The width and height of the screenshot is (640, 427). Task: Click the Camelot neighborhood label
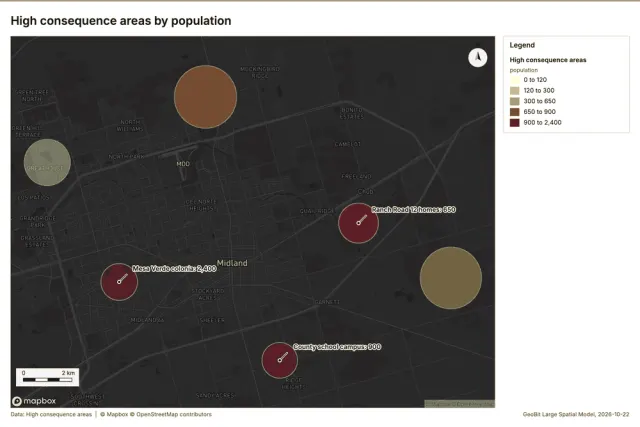coord(348,144)
